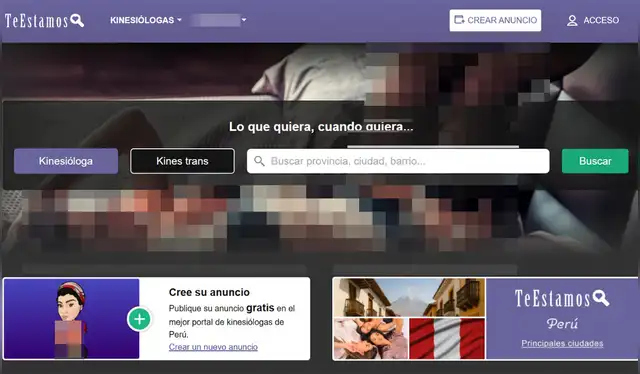The width and height of the screenshot is (640, 374).
Task: Click the user profile icon beside ACCESO
Action: coord(572,20)
